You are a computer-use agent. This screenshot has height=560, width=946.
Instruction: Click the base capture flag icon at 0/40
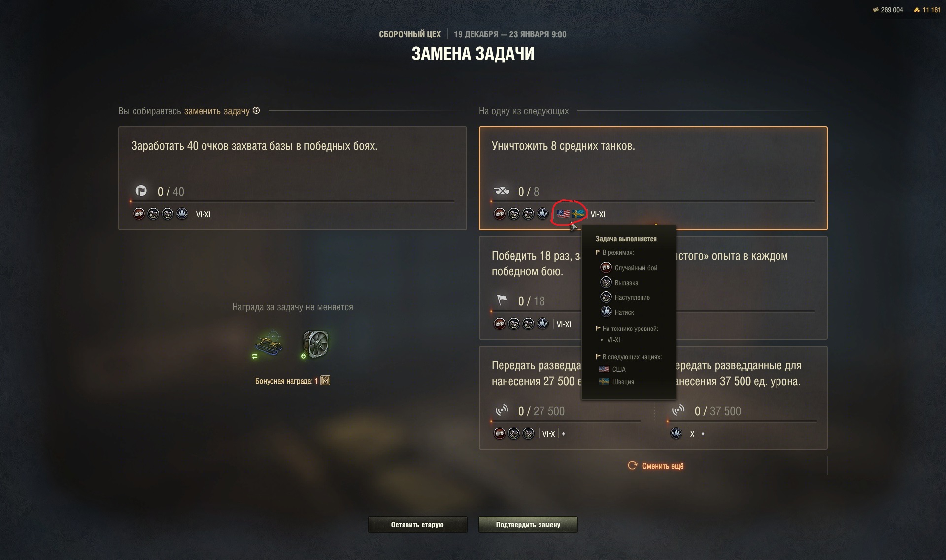(141, 191)
